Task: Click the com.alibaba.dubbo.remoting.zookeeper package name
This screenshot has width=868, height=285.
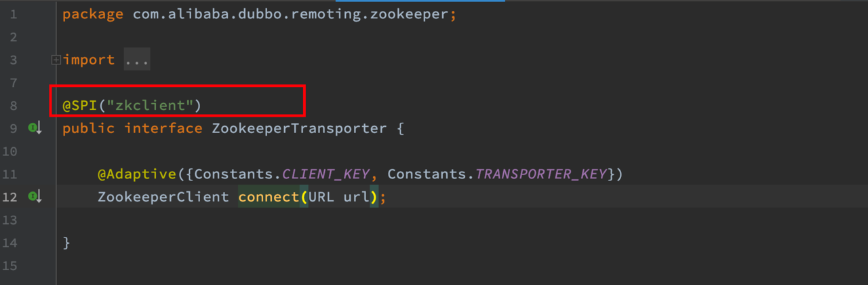Action: pyautogui.click(x=286, y=14)
